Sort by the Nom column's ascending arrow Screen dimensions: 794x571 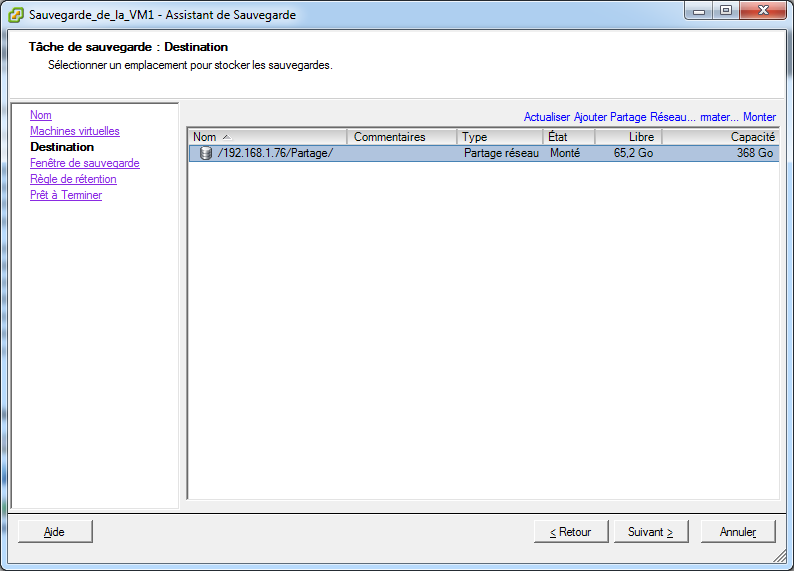(227, 137)
